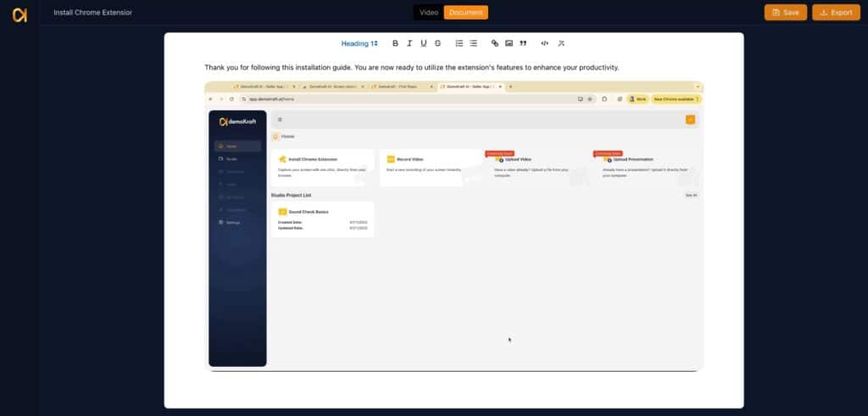
Task: Insert a hyperlink using link icon
Action: click(495, 43)
